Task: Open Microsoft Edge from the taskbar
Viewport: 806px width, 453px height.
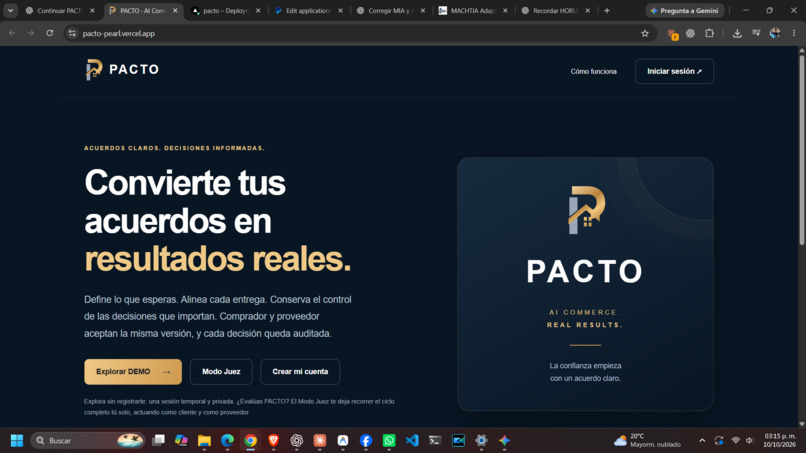Action: tap(227, 441)
